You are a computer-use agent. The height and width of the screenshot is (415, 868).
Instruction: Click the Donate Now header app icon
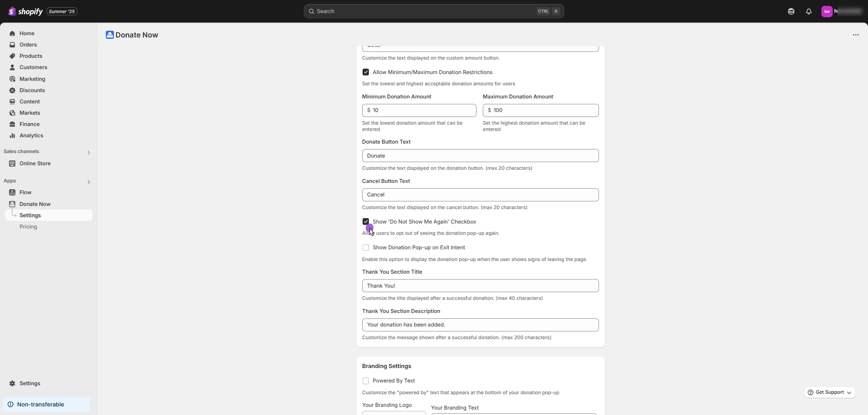[110, 35]
